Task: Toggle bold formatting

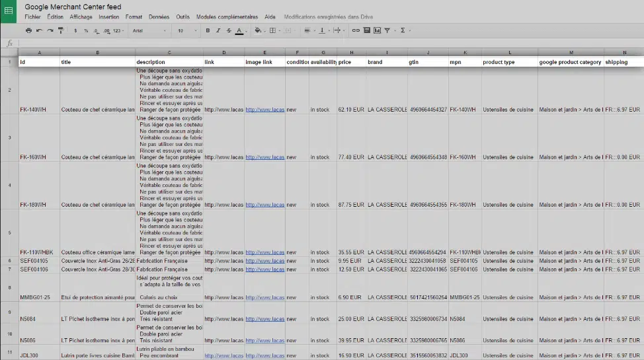Action: [x=208, y=30]
